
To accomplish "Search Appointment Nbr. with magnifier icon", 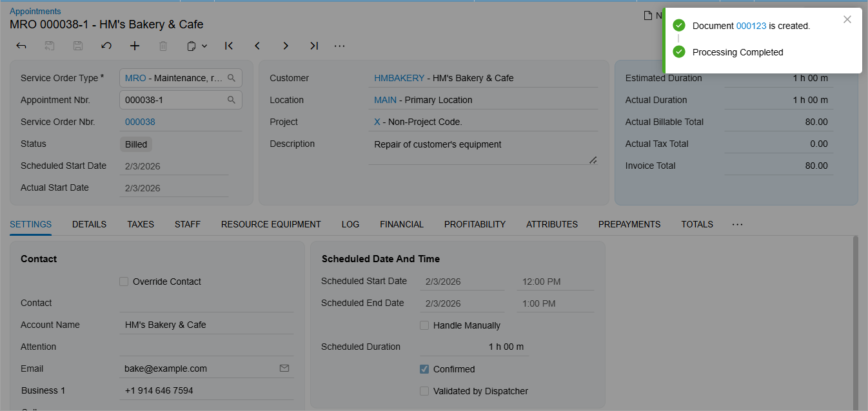I will 232,100.
